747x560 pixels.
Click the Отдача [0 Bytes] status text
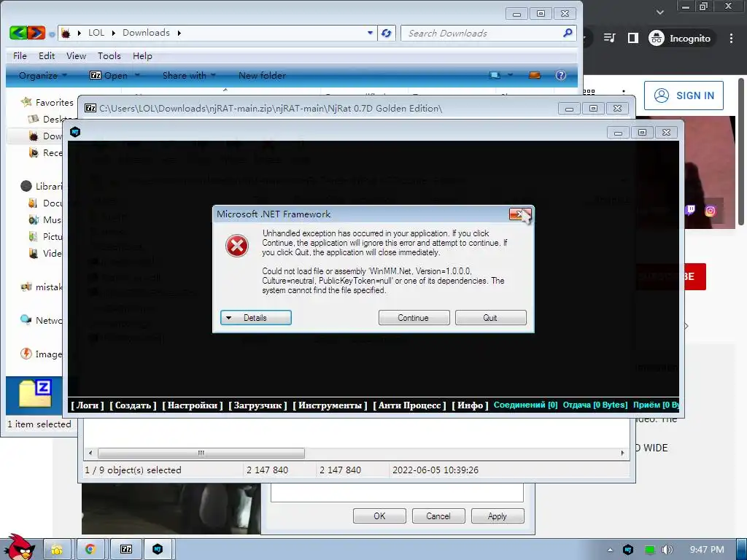[x=595, y=405]
